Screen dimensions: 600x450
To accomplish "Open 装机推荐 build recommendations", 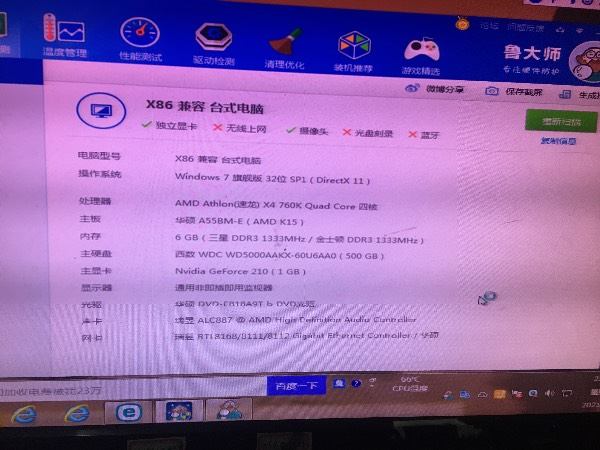I will (x=354, y=52).
